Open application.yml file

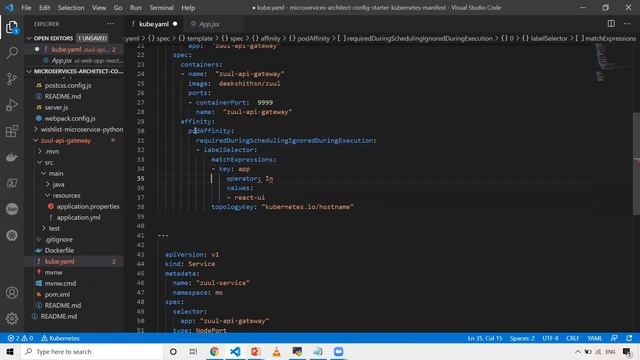pos(78,218)
